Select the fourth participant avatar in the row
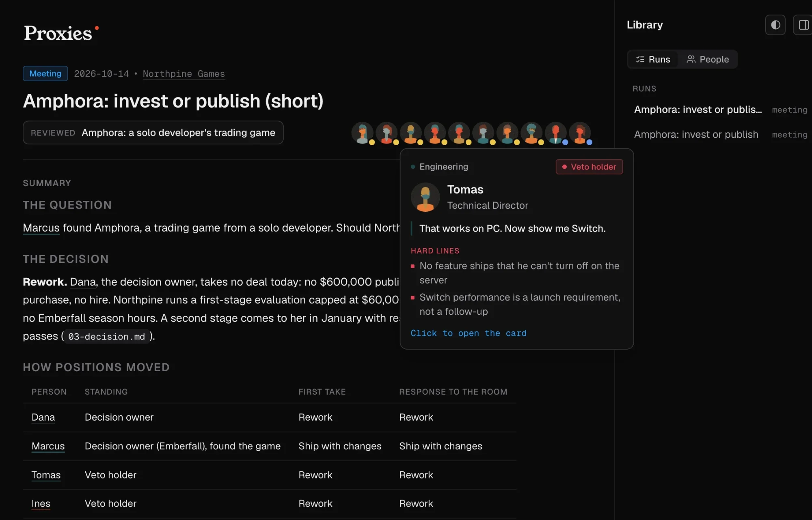This screenshot has height=520, width=812. [435, 133]
